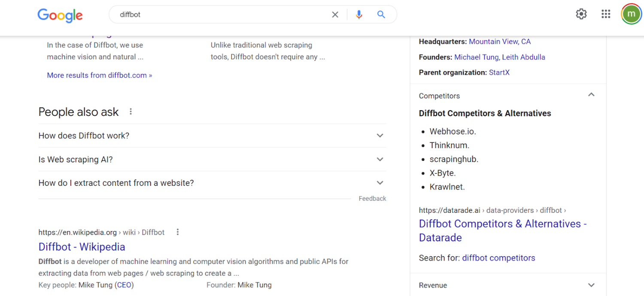Open Diffbot Competitors & Alternatives - Datarade link
The height and width of the screenshot is (296, 644).
click(x=503, y=231)
